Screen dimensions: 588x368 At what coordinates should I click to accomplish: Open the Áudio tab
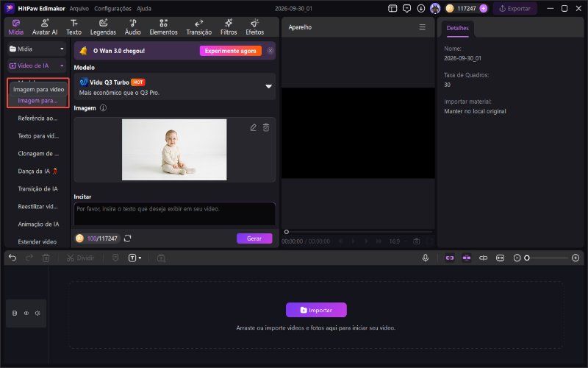point(133,27)
